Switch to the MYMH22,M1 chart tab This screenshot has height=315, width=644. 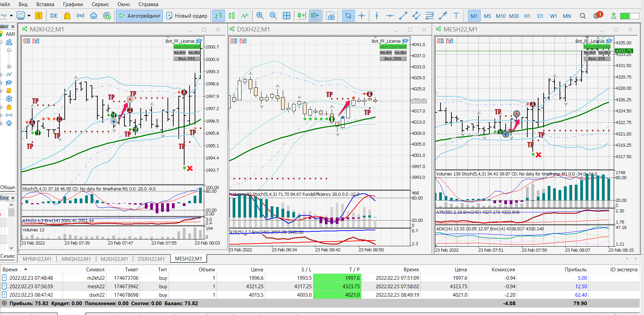pos(37,259)
